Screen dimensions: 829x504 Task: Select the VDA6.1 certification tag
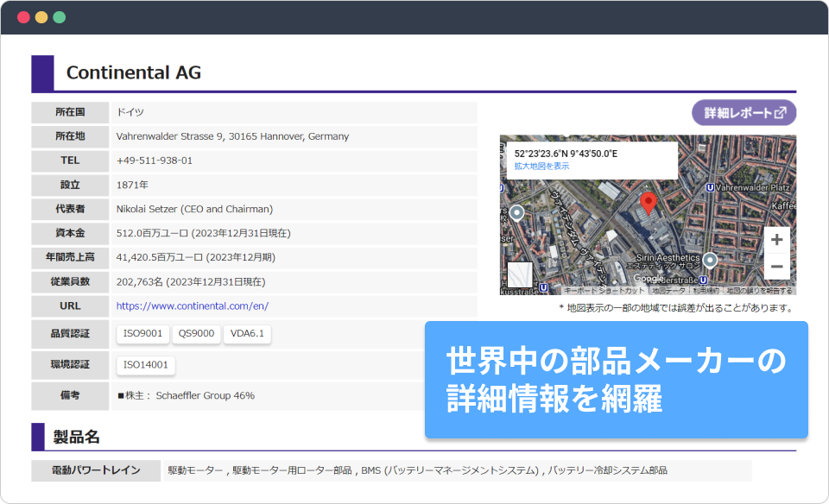(248, 334)
